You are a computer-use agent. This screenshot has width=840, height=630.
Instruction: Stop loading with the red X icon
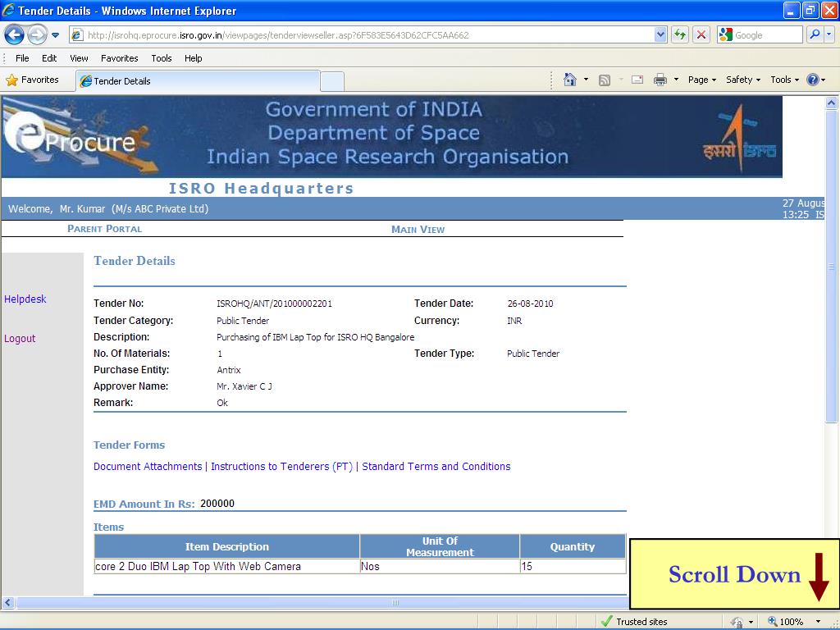click(701, 35)
